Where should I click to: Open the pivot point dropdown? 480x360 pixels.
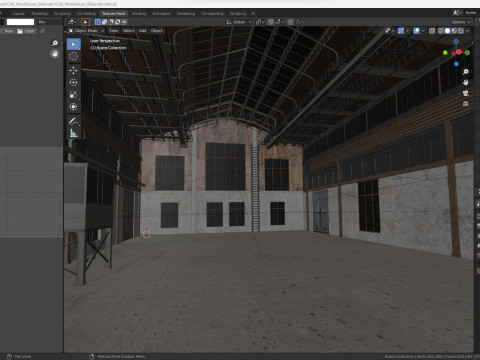pyautogui.click(x=260, y=22)
